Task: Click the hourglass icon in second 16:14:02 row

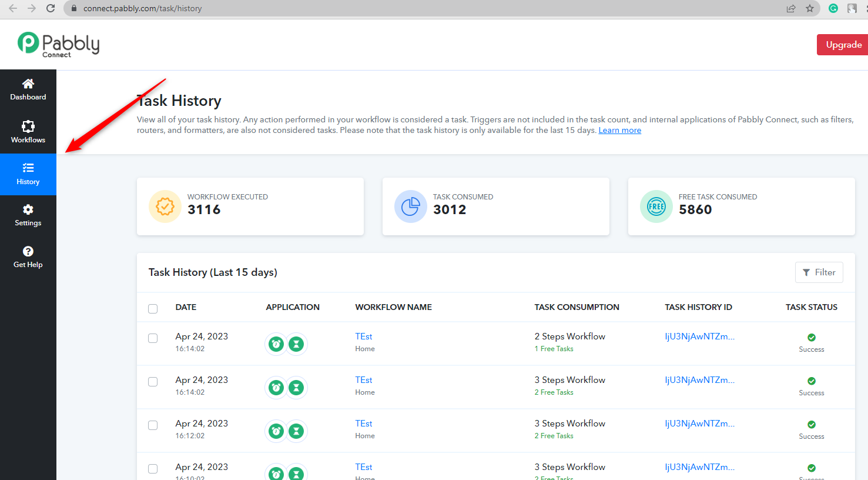Action: (x=296, y=388)
